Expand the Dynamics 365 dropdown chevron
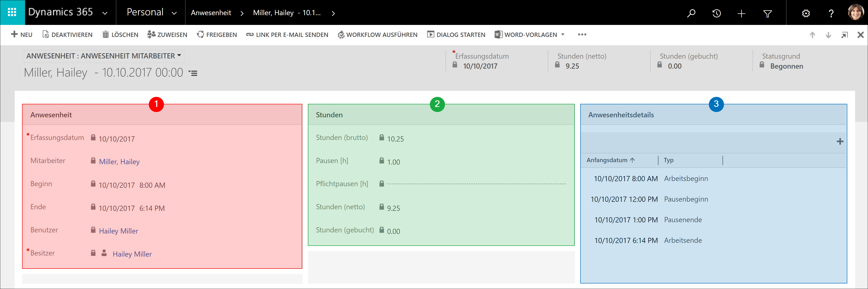This screenshot has height=289, width=868. click(x=105, y=13)
